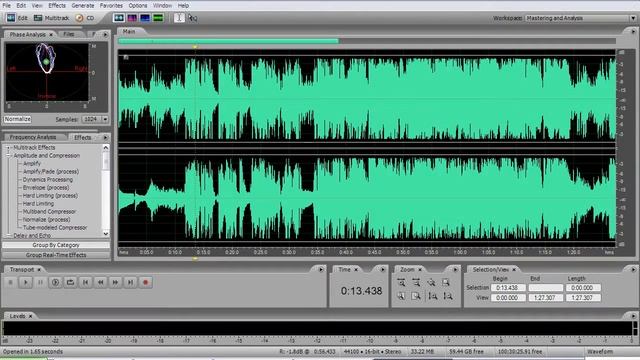Viewport: 640px width, 360px height.
Task: Click the View End 1:27.307 field
Action: click(x=545, y=298)
